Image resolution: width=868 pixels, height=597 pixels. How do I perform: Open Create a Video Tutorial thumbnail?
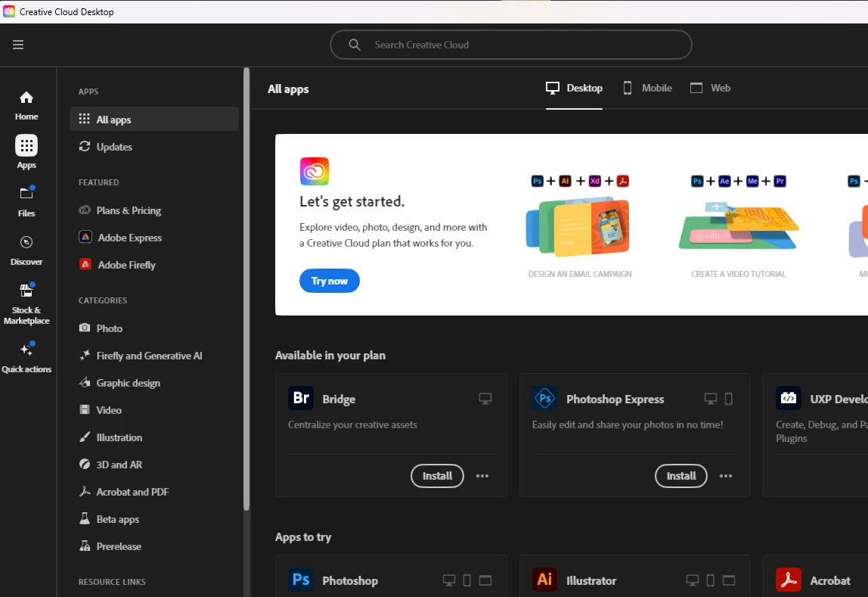pyautogui.click(x=738, y=228)
